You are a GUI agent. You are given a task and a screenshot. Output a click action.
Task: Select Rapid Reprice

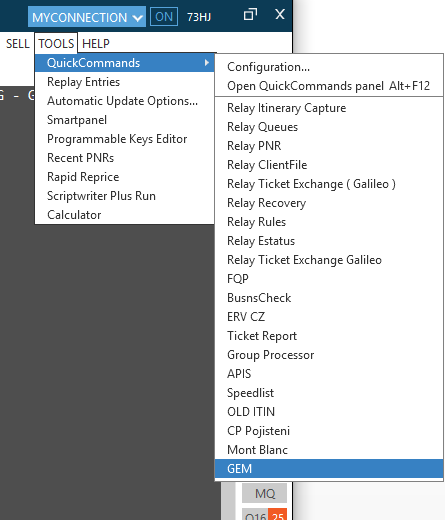click(x=125, y=177)
